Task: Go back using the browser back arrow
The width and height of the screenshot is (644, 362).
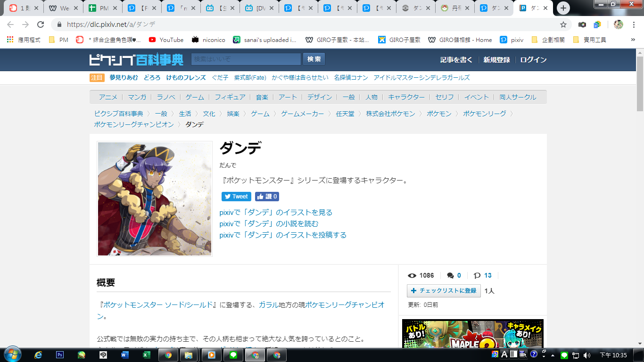Action: coord(10,25)
